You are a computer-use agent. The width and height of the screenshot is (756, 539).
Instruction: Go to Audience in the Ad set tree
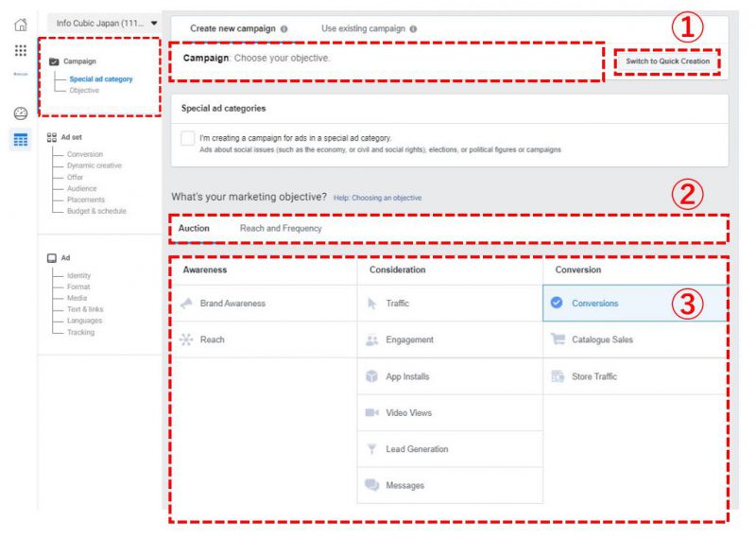(83, 188)
